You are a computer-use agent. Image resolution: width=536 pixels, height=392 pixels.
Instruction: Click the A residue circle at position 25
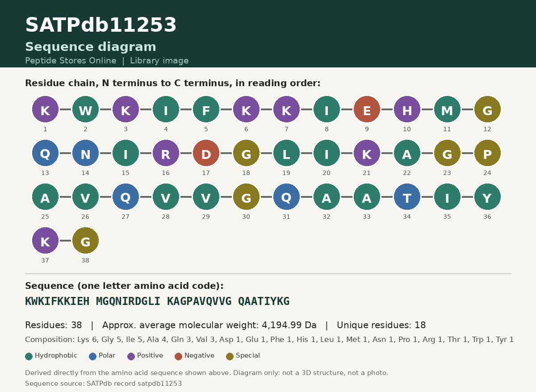pos(45,197)
